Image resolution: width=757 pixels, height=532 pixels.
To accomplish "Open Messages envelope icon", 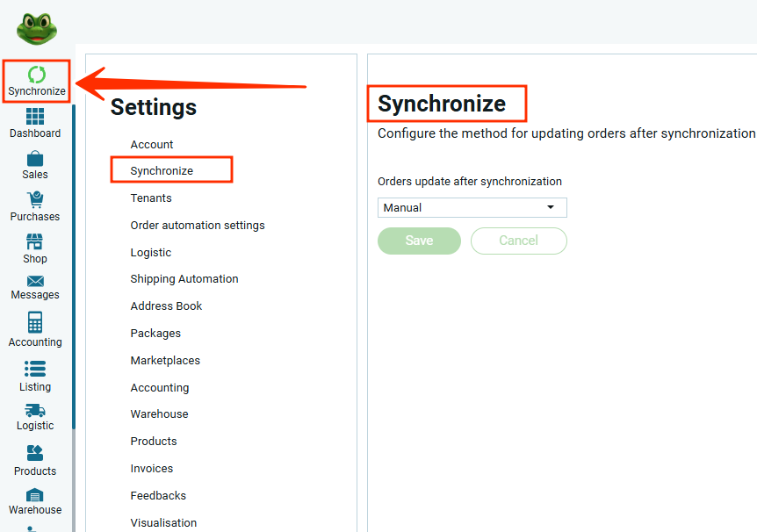I will [x=35, y=281].
